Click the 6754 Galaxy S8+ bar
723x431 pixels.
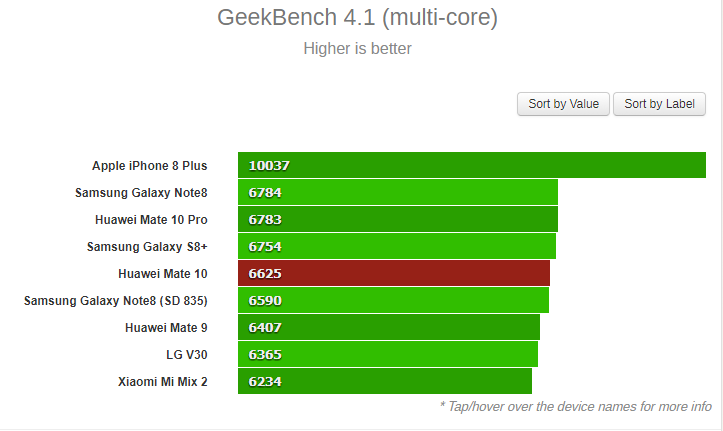pyautogui.click(x=397, y=246)
